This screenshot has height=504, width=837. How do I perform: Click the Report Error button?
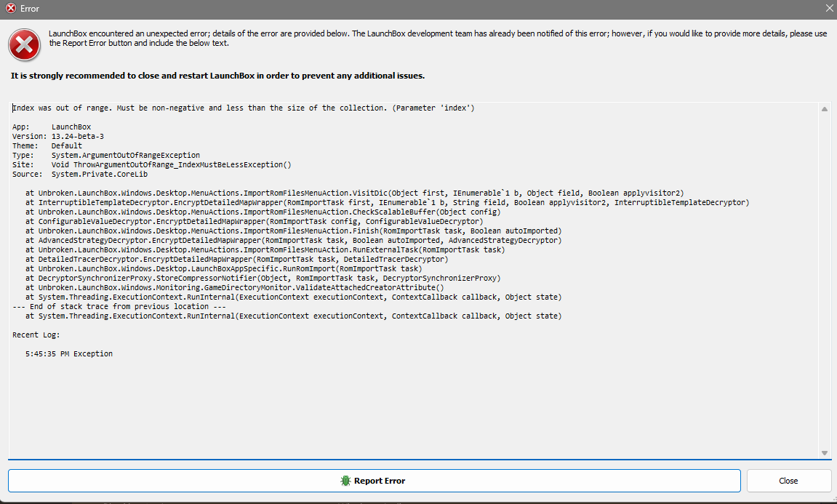click(x=375, y=481)
